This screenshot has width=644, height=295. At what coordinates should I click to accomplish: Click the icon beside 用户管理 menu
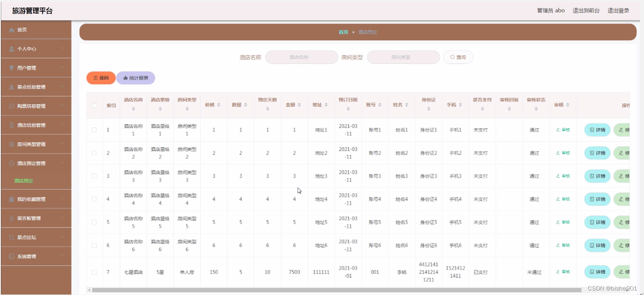pyautogui.click(x=12, y=68)
